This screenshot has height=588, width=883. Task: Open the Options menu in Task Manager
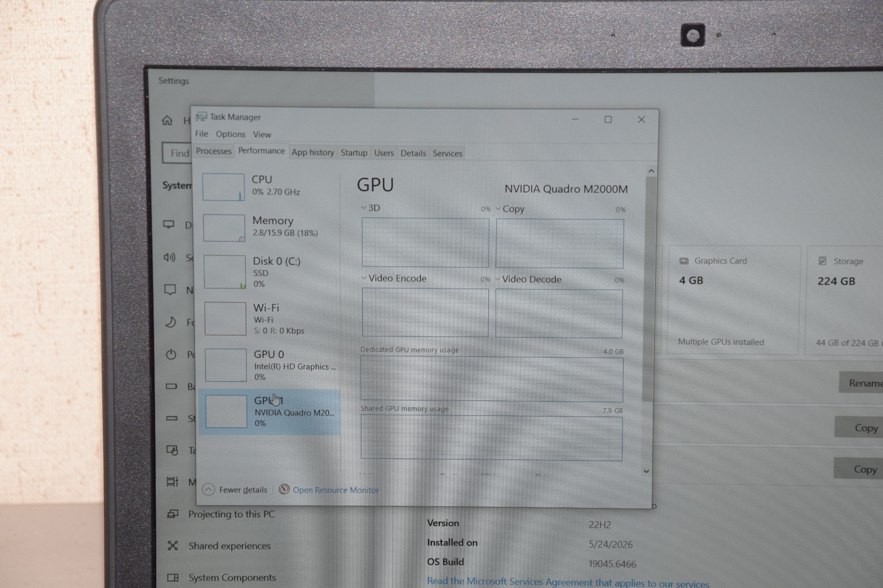click(x=231, y=134)
